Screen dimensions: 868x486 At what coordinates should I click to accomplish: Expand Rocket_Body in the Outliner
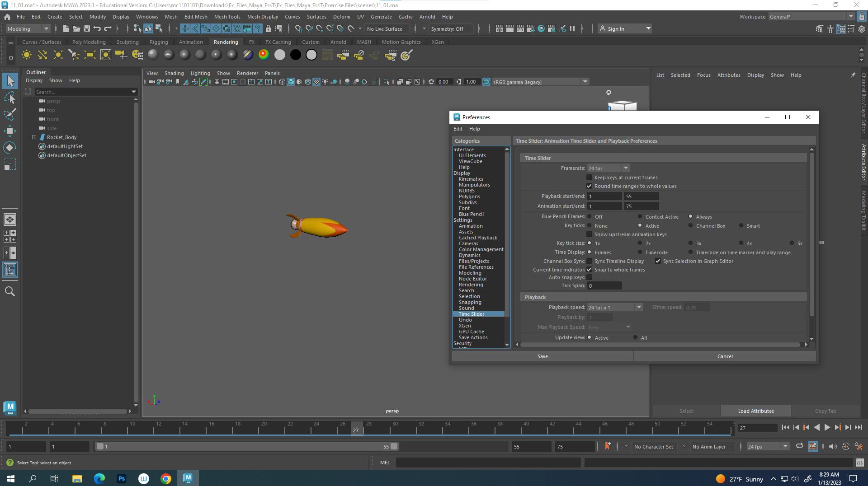pos(34,137)
